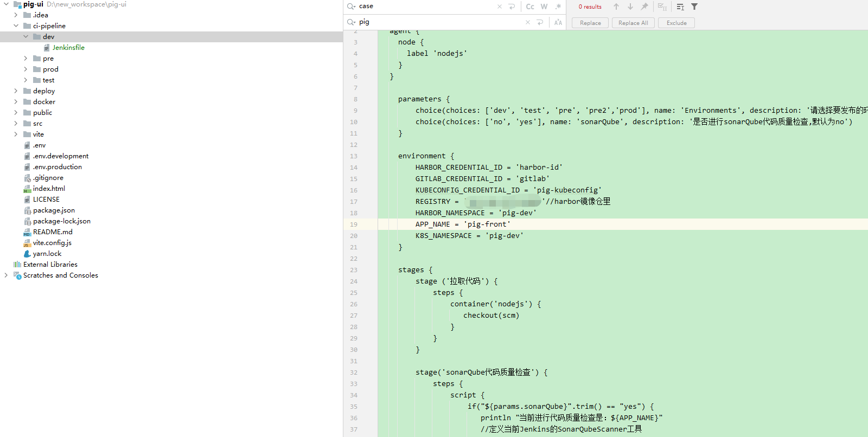Expand the prod folder
The image size is (868, 437).
coord(25,69)
